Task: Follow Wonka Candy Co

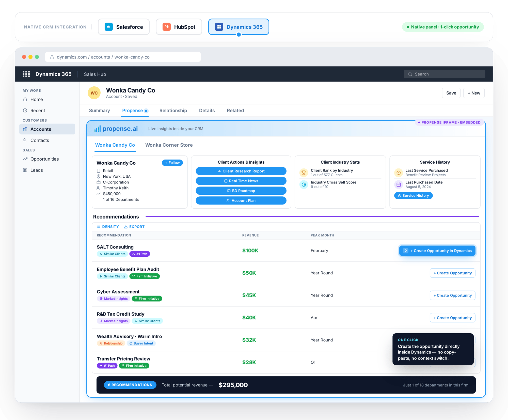Action: pos(172,163)
